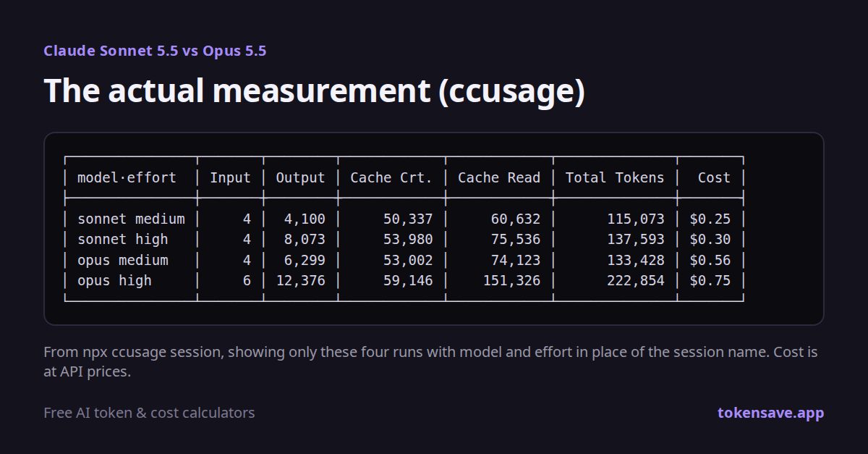Select the 'Total Tokens' column header
This screenshot has height=454, width=868.
pyautogui.click(x=615, y=177)
